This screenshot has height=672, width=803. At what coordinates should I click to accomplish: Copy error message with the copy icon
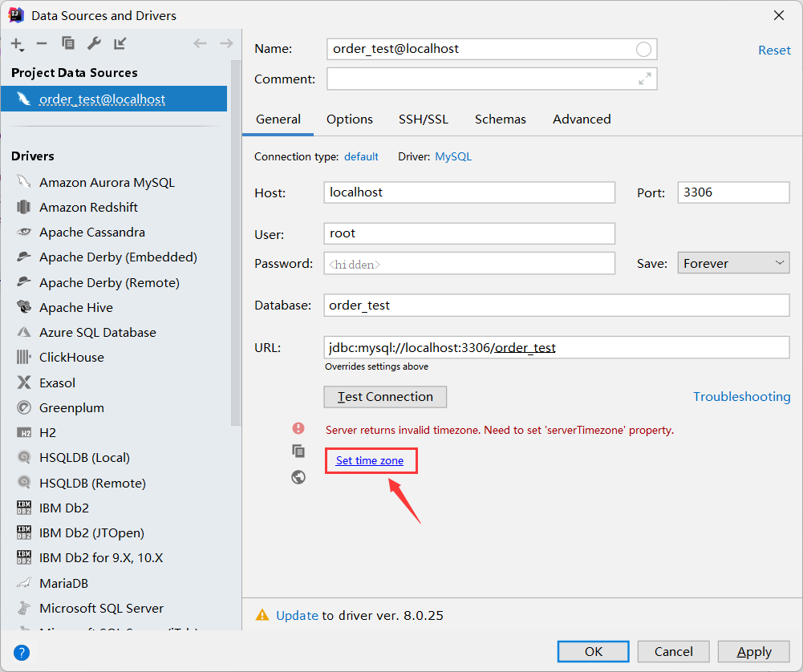click(298, 451)
